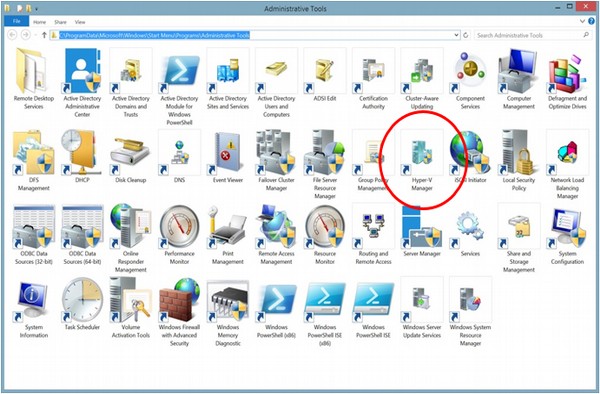Open Routing and Remote Access

(373, 234)
